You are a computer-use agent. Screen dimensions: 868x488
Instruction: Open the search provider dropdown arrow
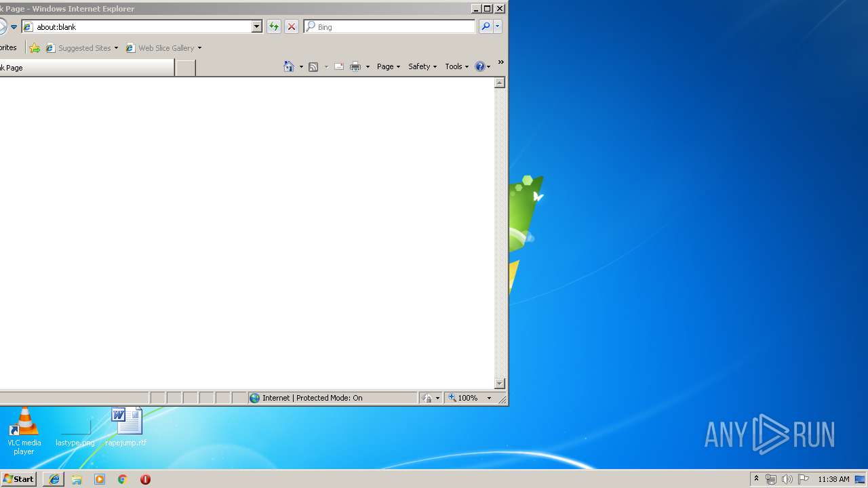(498, 26)
